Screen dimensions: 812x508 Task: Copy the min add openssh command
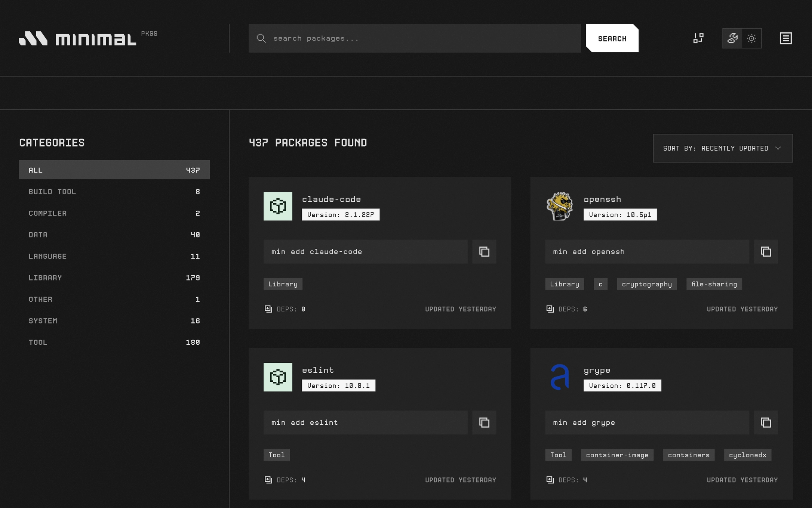pyautogui.click(x=766, y=252)
